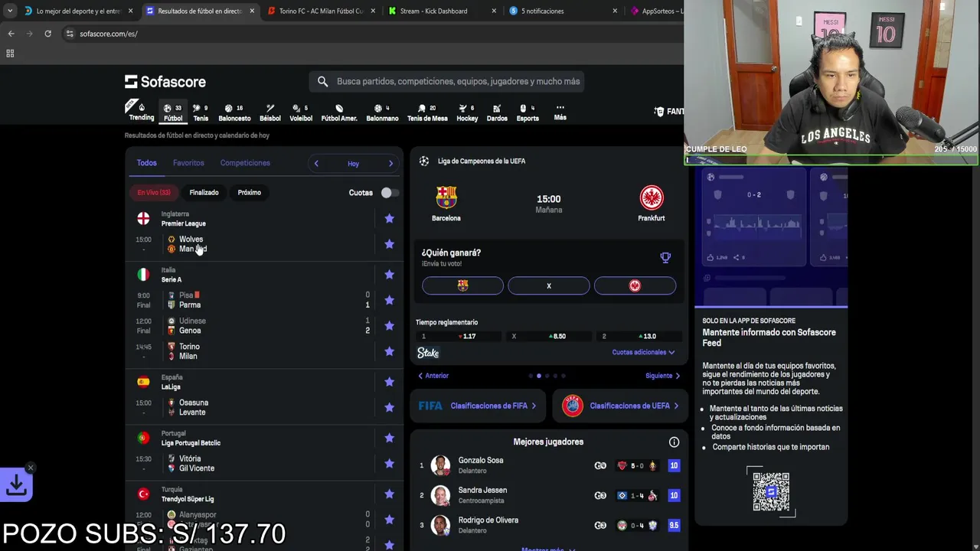Click the search magnifier icon
The height and width of the screenshot is (551, 980).
[x=322, y=81]
